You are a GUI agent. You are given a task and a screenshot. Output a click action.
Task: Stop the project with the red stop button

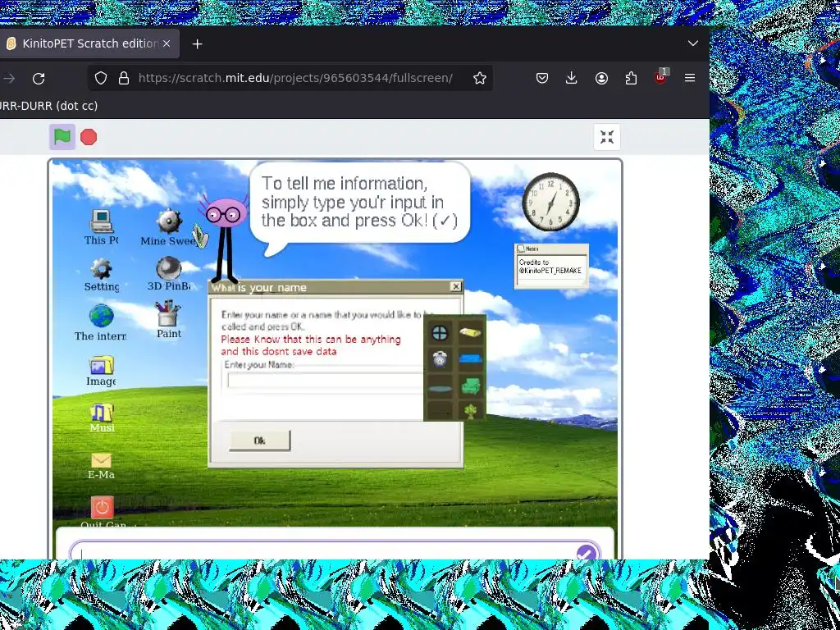click(x=89, y=137)
